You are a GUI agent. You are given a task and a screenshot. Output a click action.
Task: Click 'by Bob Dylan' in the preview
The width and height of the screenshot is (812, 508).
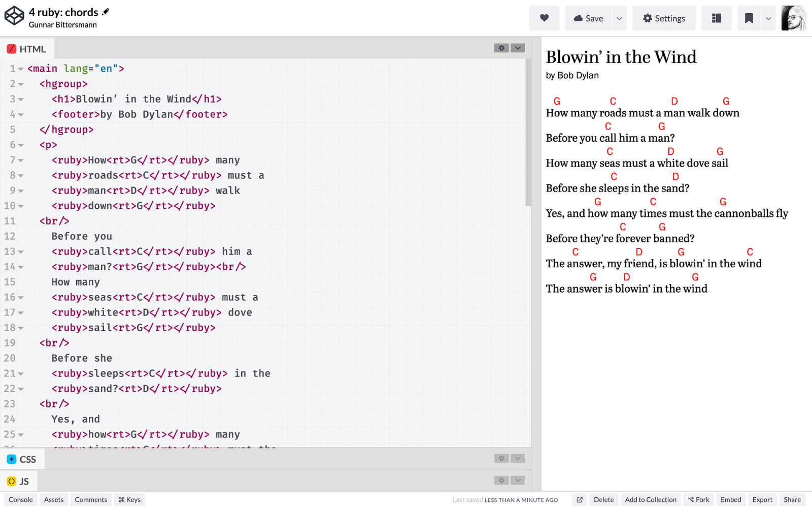point(572,75)
